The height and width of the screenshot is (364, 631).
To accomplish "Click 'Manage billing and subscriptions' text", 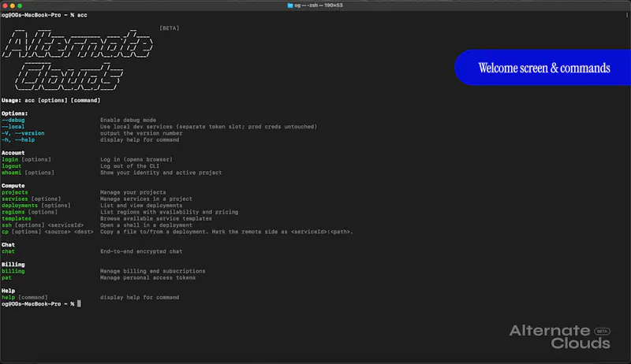I will (x=152, y=271).
